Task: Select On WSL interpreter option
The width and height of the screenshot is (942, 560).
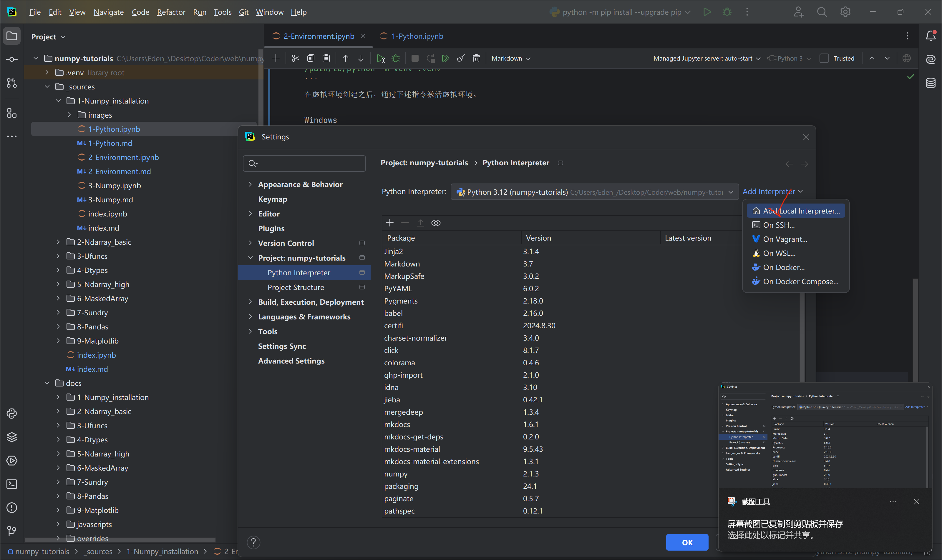Action: click(x=796, y=253)
